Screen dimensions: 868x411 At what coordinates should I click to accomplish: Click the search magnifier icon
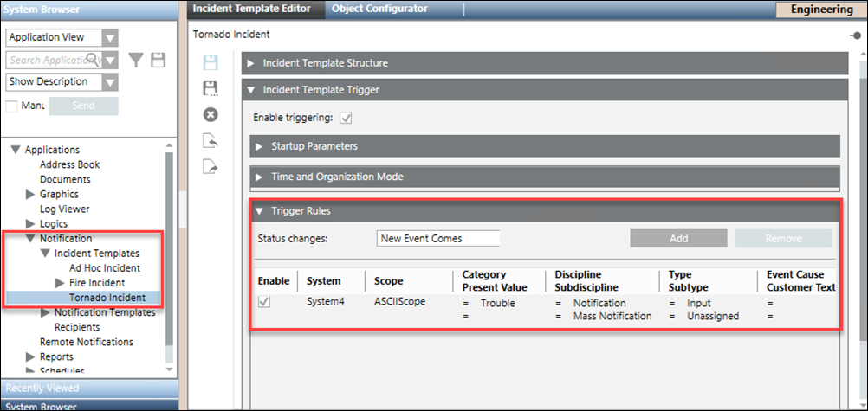(93, 60)
